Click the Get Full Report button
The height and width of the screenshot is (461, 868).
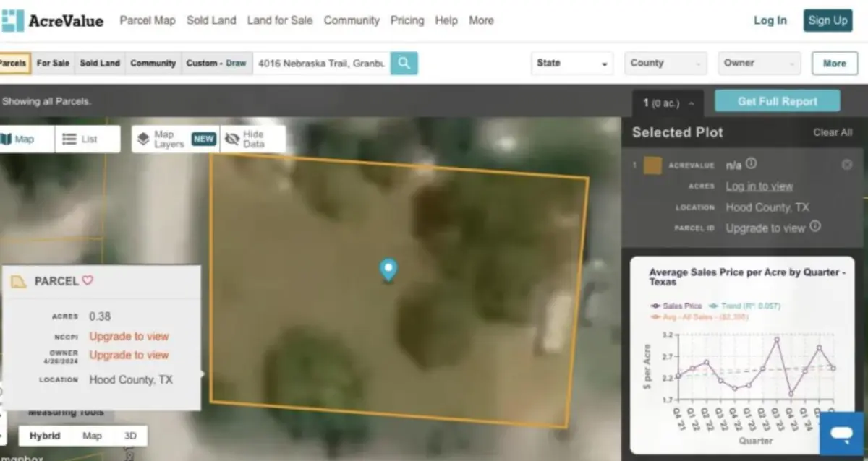[x=777, y=102]
